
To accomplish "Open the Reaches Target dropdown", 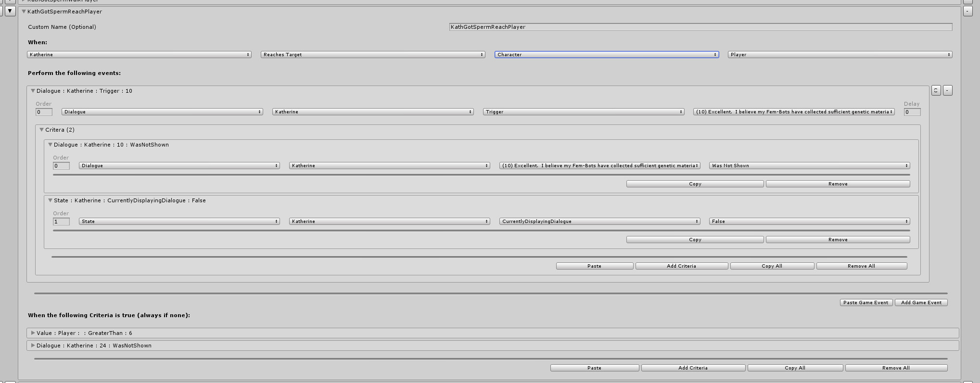I will tap(372, 55).
